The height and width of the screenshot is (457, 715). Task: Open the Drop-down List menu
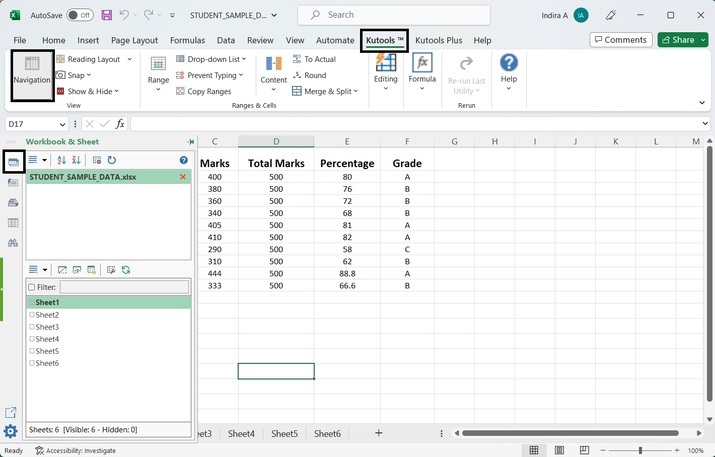coord(212,59)
